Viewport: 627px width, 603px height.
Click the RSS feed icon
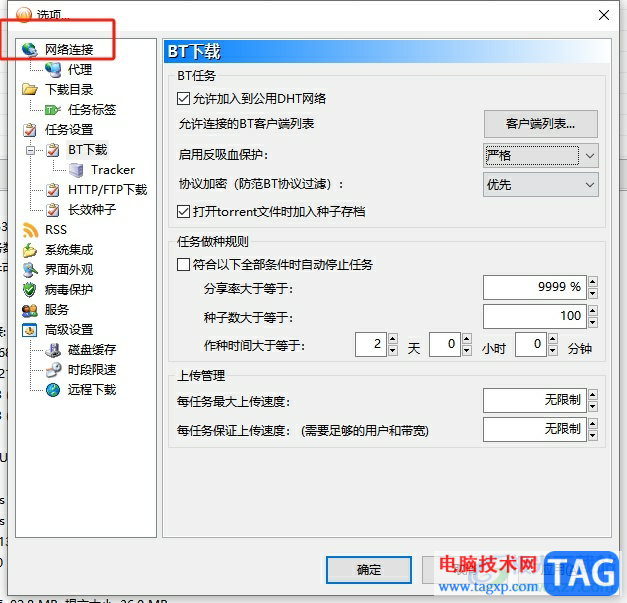(30, 230)
